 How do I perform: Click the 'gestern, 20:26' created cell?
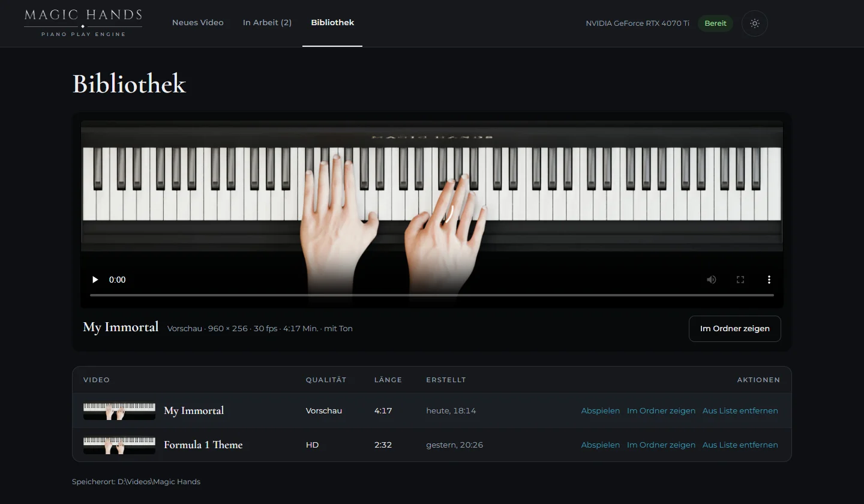[x=455, y=445]
